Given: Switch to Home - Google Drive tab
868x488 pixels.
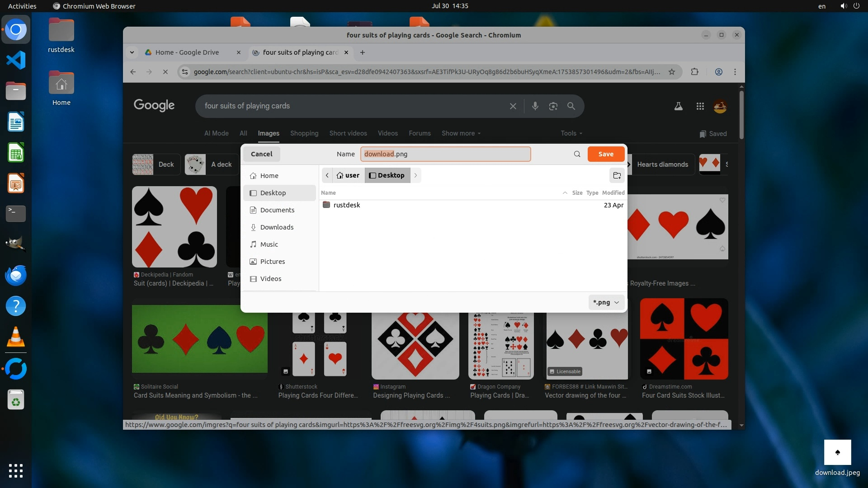Looking at the screenshot, I should tap(187, 52).
